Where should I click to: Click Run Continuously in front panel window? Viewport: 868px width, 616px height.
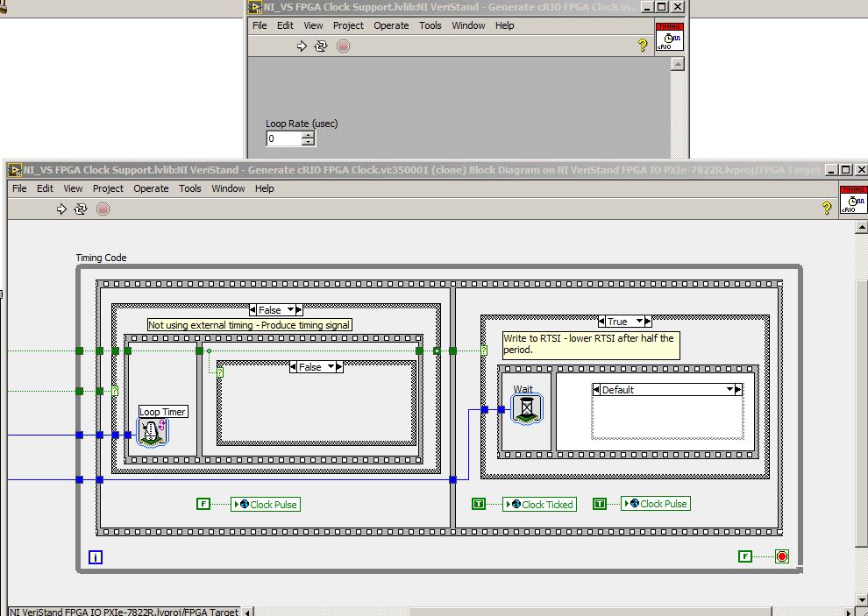(321, 46)
